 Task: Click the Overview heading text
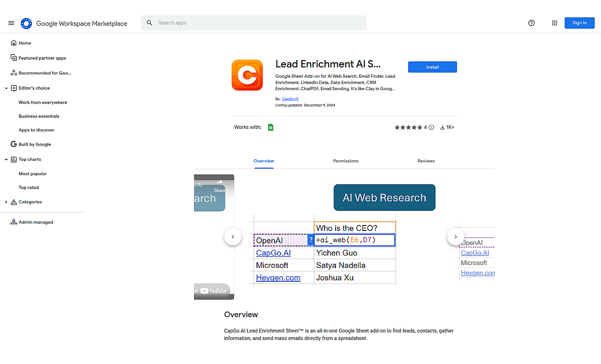point(241,315)
